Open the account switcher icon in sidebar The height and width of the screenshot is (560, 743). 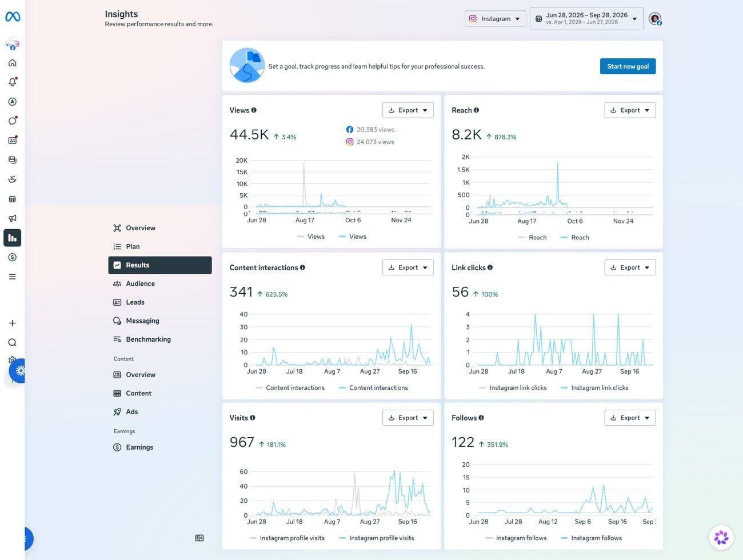13,44
